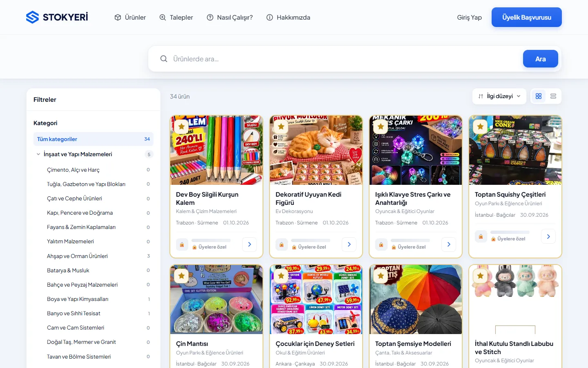The height and width of the screenshot is (368, 588).
Task: Open the Ürünler menu item
Action: point(130,18)
